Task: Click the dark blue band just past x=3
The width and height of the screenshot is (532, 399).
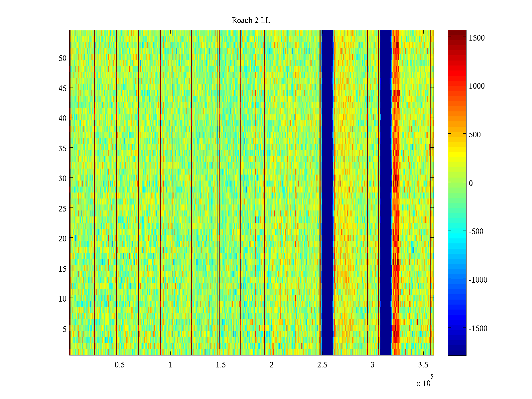Action: click(x=386, y=193)
